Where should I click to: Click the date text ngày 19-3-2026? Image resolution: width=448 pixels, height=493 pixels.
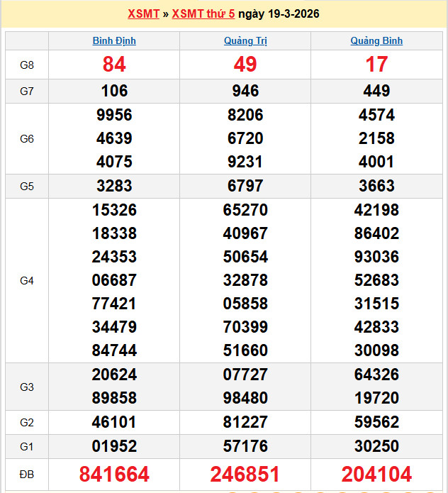(279, 14)
